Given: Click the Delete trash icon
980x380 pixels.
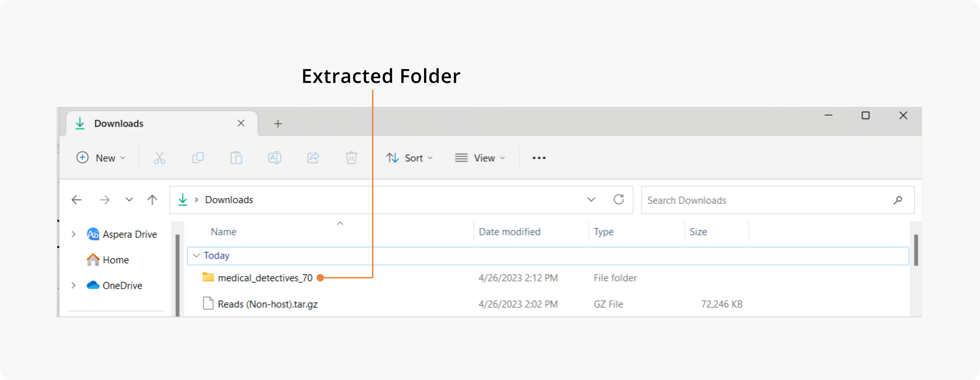Looking at the screenshot, I should (351, 158).
